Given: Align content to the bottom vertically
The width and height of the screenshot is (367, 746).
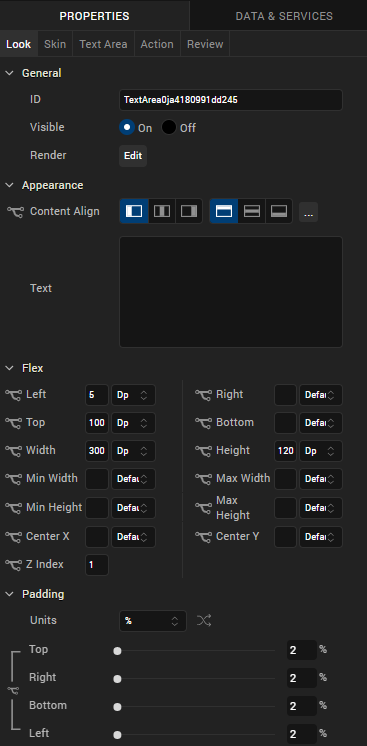Looking at the screenshot, I should [x=278, y=211].
